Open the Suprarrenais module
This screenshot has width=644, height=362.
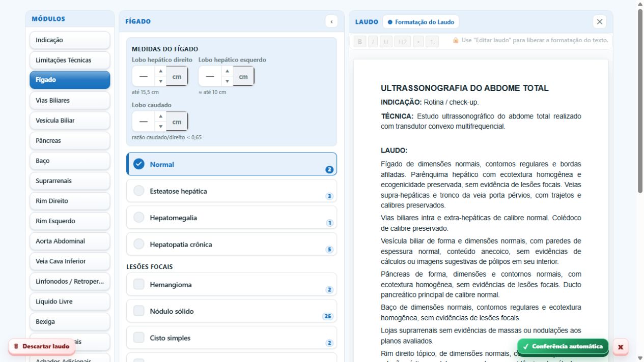point(70,180)
